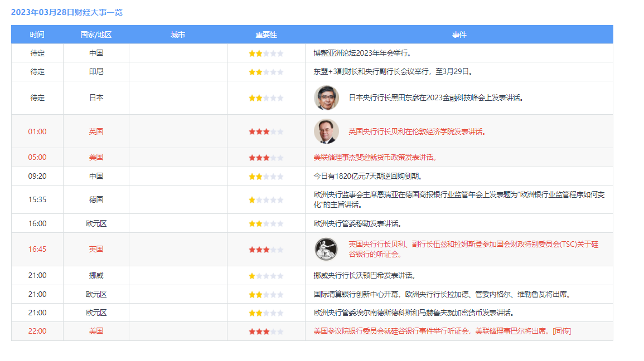Click the 09:20 time cell
This screenshot has height=361, width=644.
pyautogui.click(x=37, y=176)
